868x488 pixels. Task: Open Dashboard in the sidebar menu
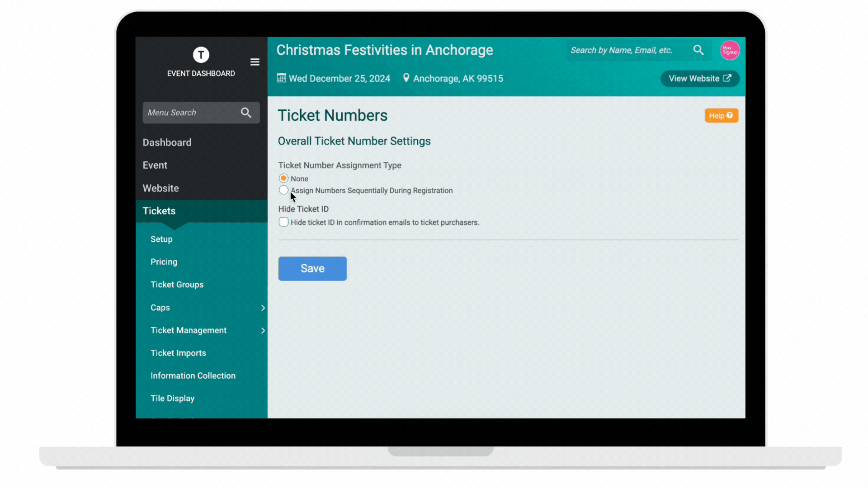click(167, 142)
